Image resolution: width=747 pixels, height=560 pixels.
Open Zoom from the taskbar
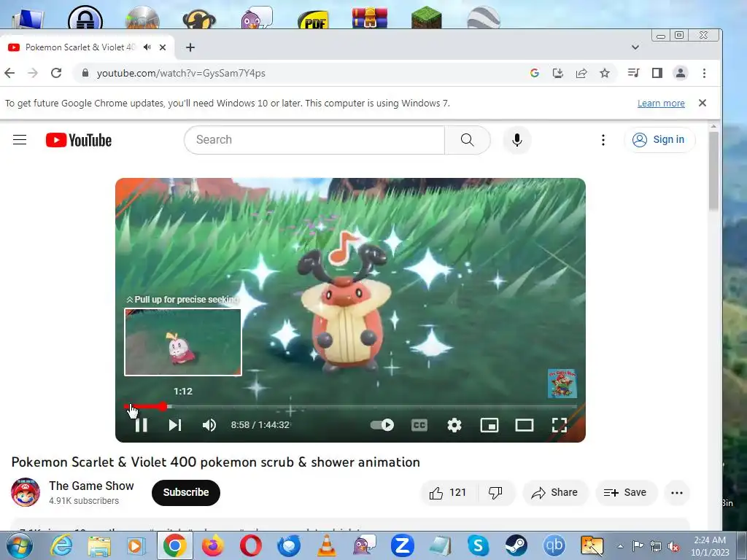pyautogui.click(x=402, y=545)
